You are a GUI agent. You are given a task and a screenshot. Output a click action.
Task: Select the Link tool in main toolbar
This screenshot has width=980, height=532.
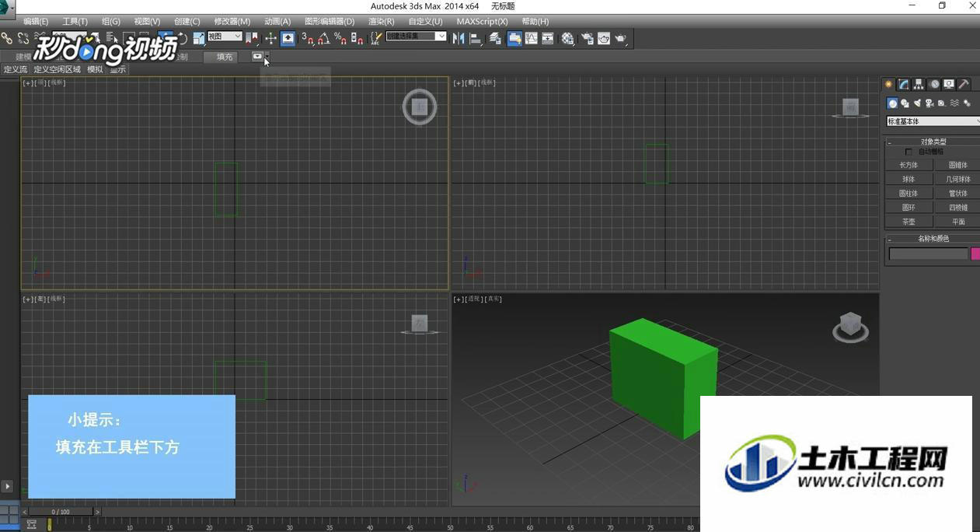[x=7, y=38]
